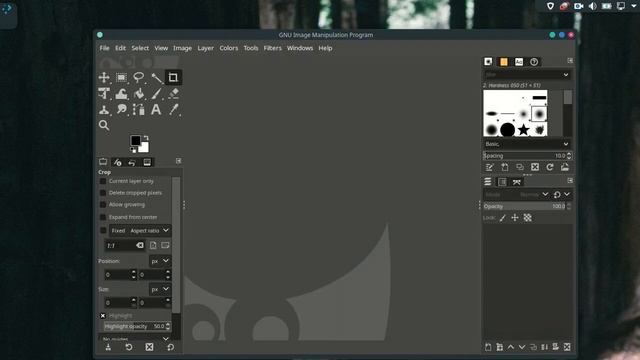Toggle the Fixed aspect ratio checkbox
Screen dimensions: 640x360
click(103, 231)
